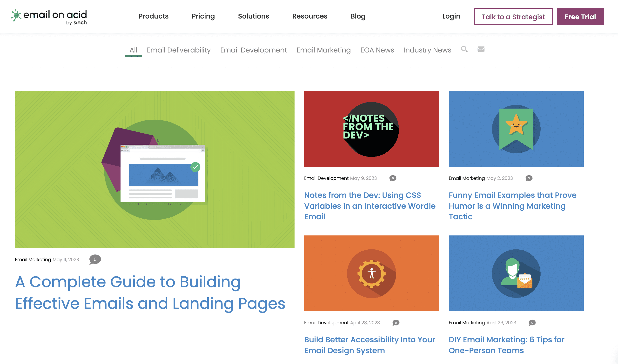Select the Email Deliverability filter tab

coord(179,49)
